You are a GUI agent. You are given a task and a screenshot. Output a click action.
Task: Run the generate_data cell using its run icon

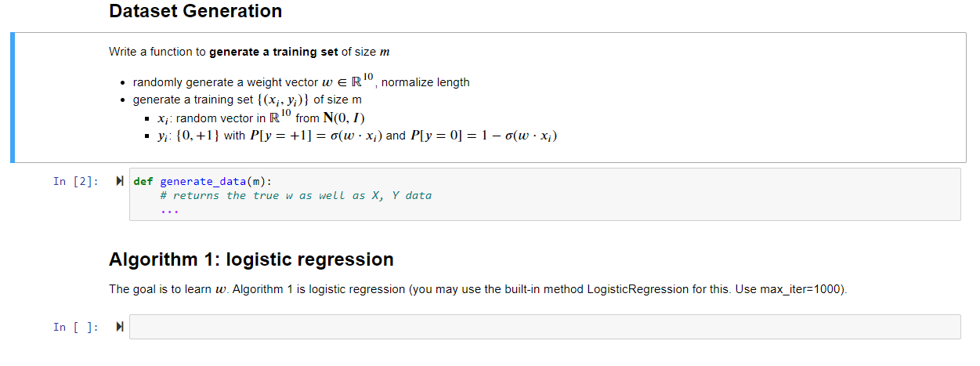click(x=119, y=182)
